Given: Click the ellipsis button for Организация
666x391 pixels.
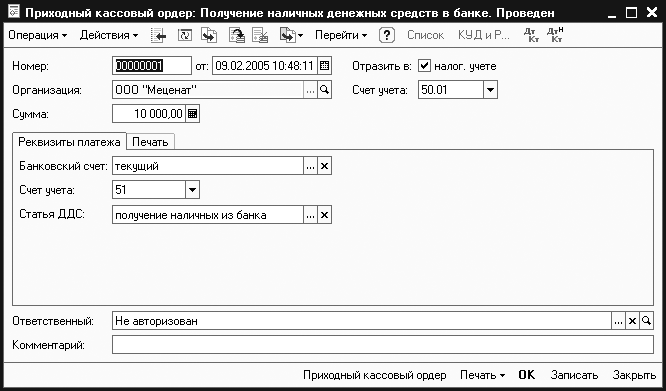Looking at the screenshot, I should (x=310, y=90).
